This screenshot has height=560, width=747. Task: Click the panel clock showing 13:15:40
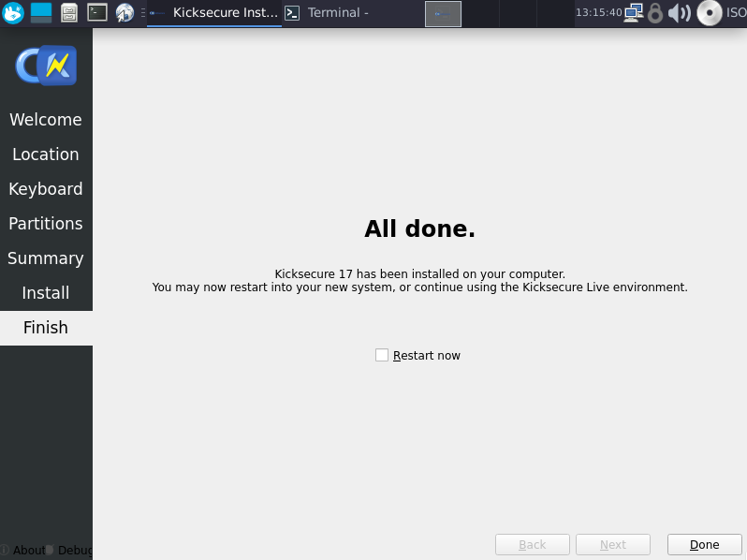pyautogui.click(x=599, y=13)
